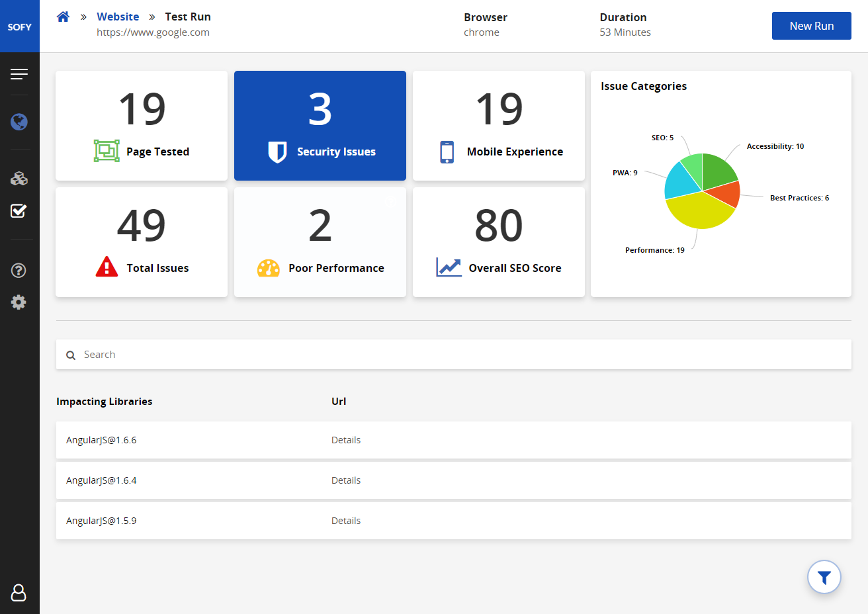Select the Mobile Experience card
The height and width of the screenshot is (614, 868).
[x=499, y=126]
